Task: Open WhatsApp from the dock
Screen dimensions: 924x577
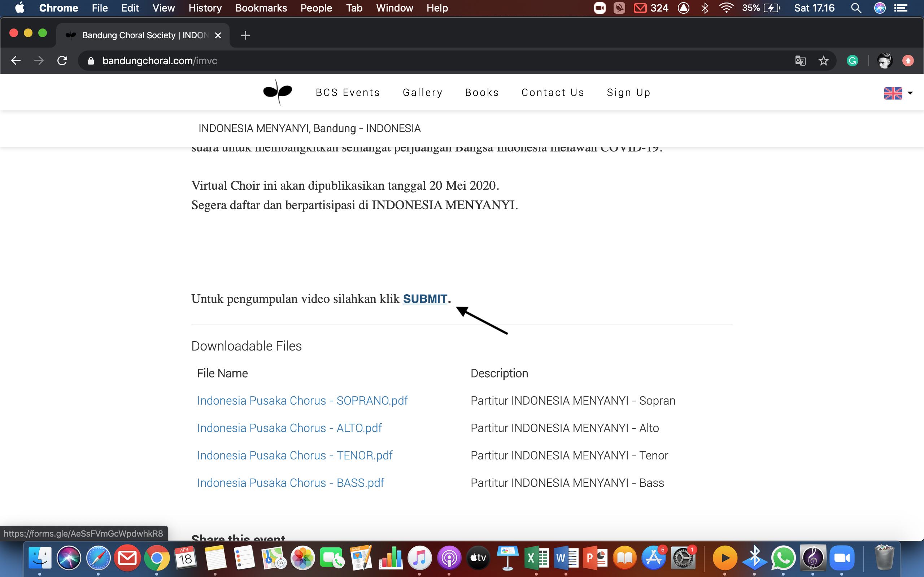Action: pos(783,558)
